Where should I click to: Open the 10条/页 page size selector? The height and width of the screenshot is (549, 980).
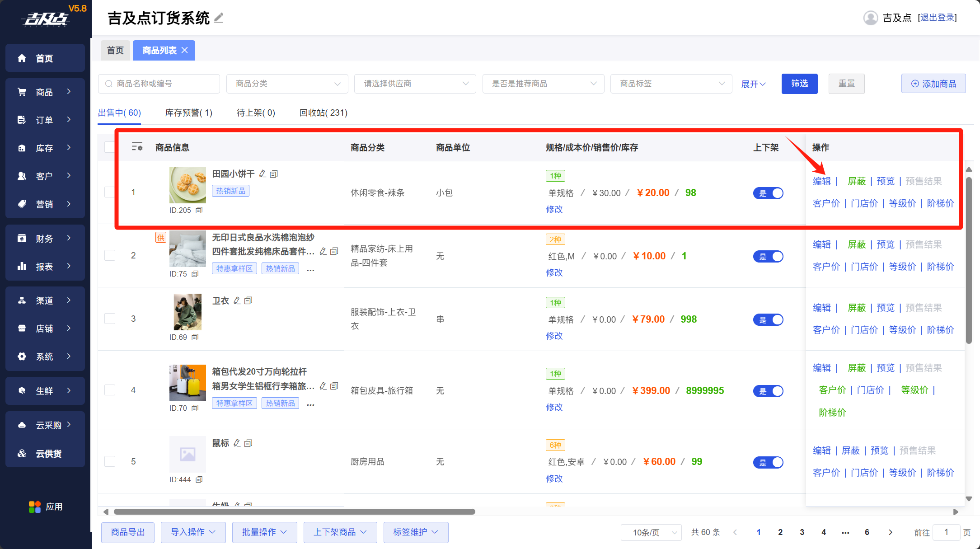(x=651, y=532)
